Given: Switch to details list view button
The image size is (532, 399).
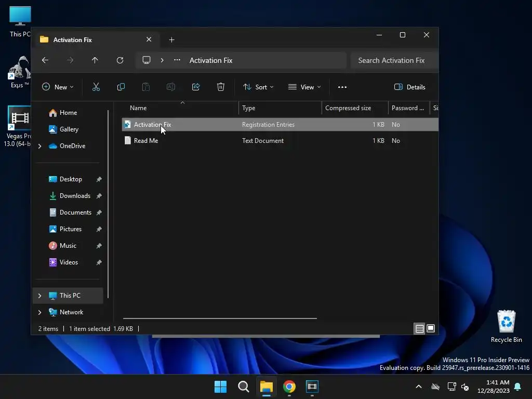Looking at the screenshot, I should [x=419, y=328].
